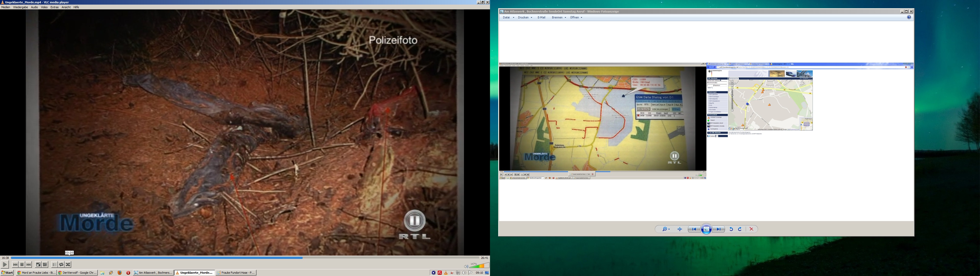980x276 pixels.
Task: Open Action Center flag tray icon
Action: (x=470, y=273)
